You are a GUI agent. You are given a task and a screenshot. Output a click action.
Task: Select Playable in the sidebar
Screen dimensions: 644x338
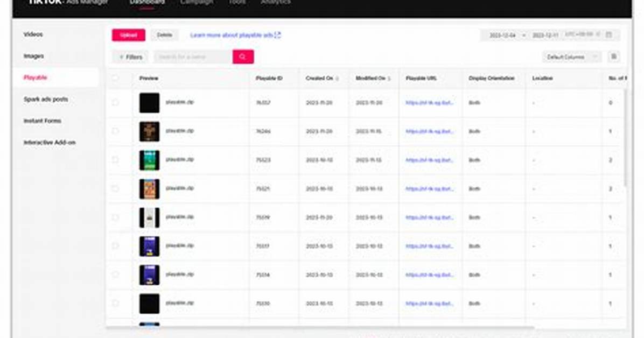(36, 78)
